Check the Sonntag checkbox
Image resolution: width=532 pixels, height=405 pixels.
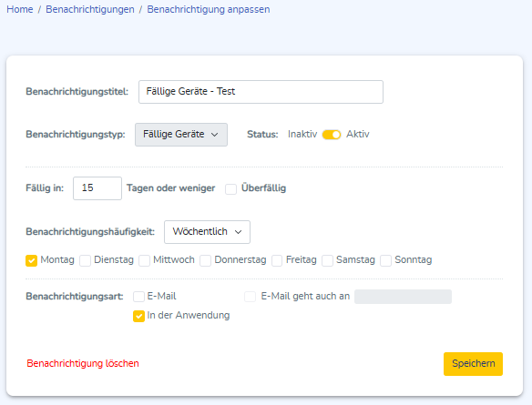point(385,260)
